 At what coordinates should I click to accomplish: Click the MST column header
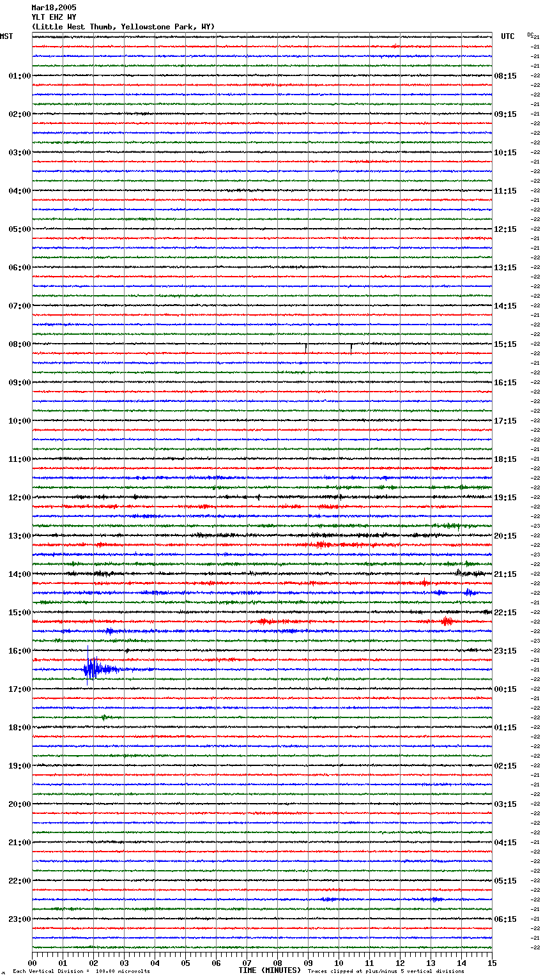6,36
